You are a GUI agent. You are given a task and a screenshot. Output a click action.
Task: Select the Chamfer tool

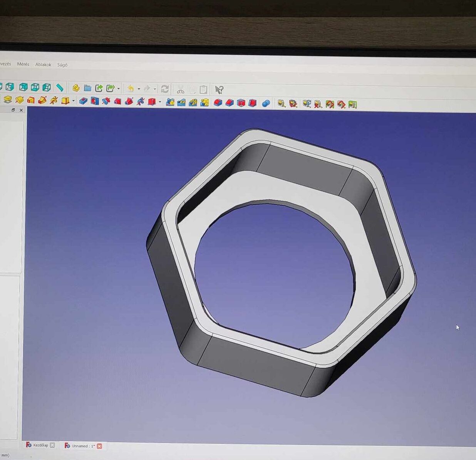[230, 103]
